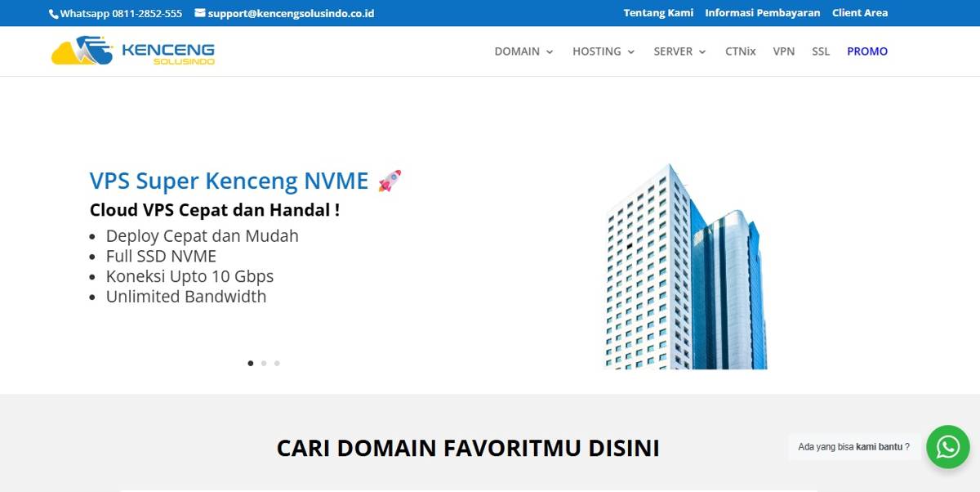Click the "Deploy Cepat dan Mudah" bullet
This screenshot has height=492, width=980.
(x=203, y=236)
